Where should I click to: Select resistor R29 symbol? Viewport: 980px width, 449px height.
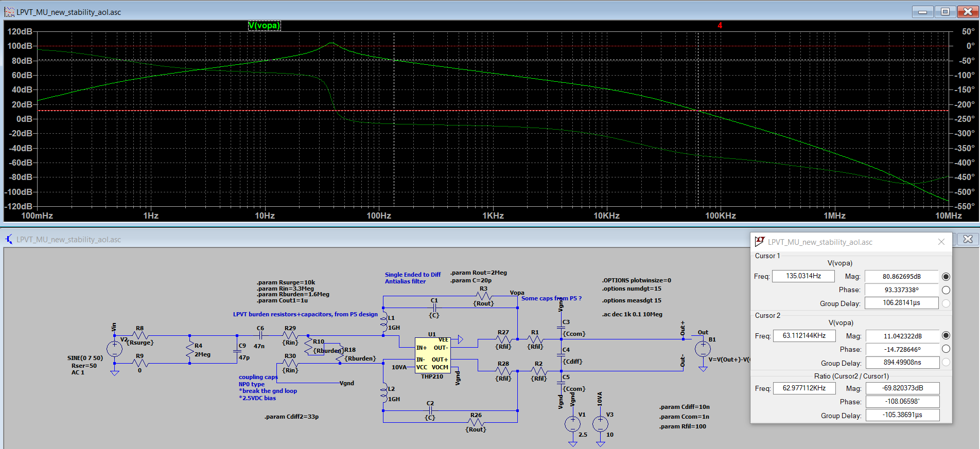point(290,335)
